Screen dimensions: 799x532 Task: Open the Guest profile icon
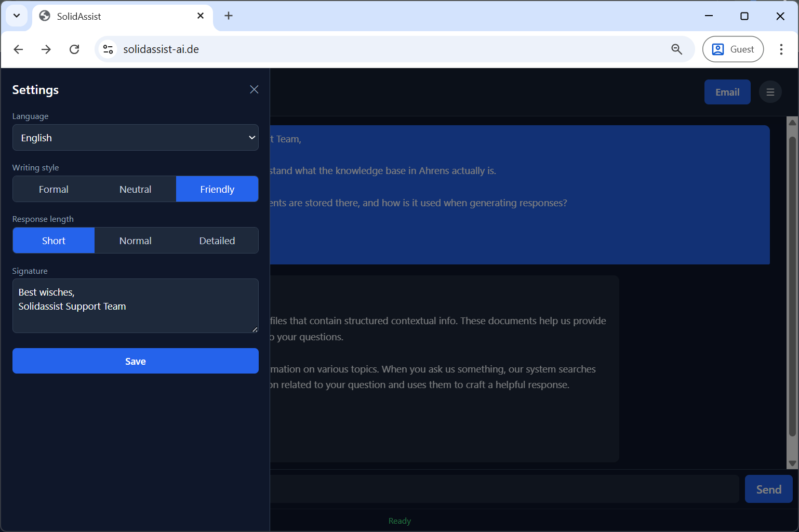click(733, 49)
